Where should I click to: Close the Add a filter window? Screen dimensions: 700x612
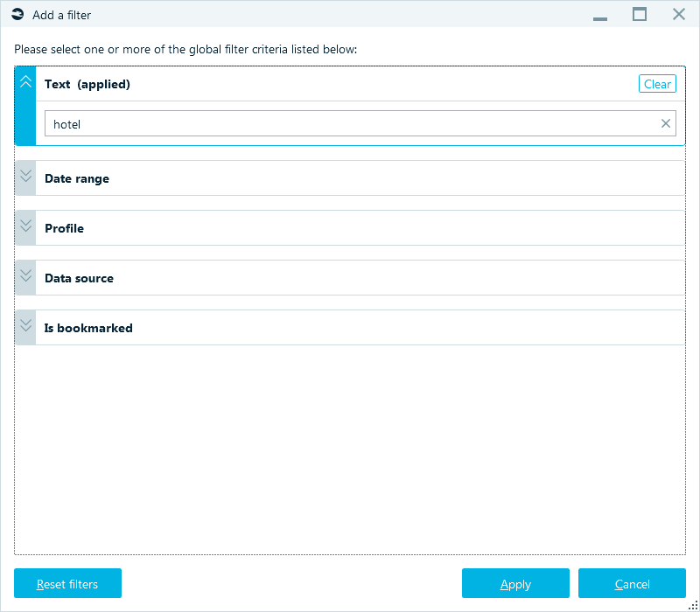click(679, 14)
